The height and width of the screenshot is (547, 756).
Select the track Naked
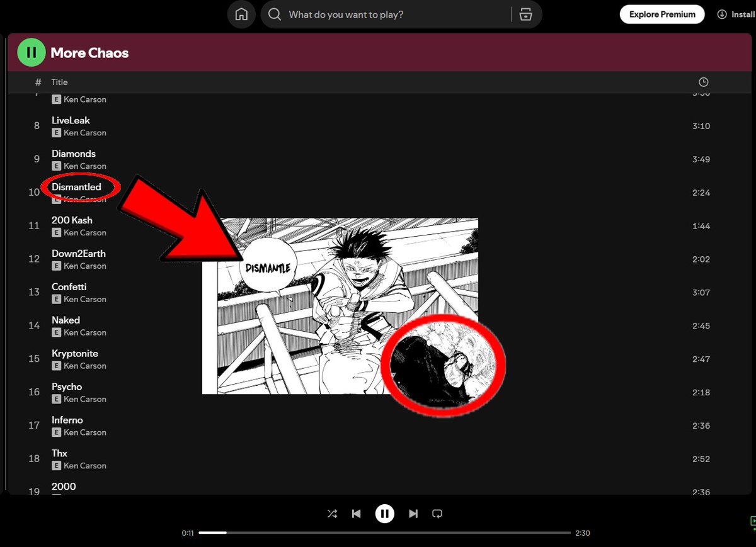click(66, 320)
